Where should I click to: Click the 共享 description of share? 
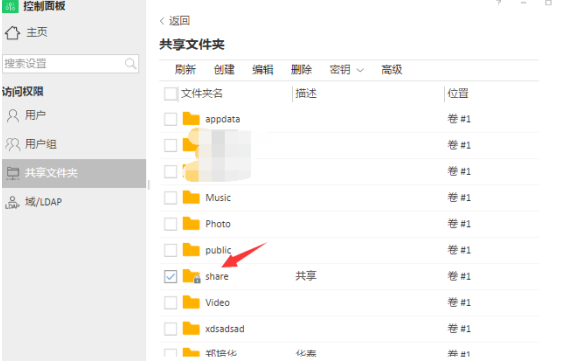coord(306,276)
